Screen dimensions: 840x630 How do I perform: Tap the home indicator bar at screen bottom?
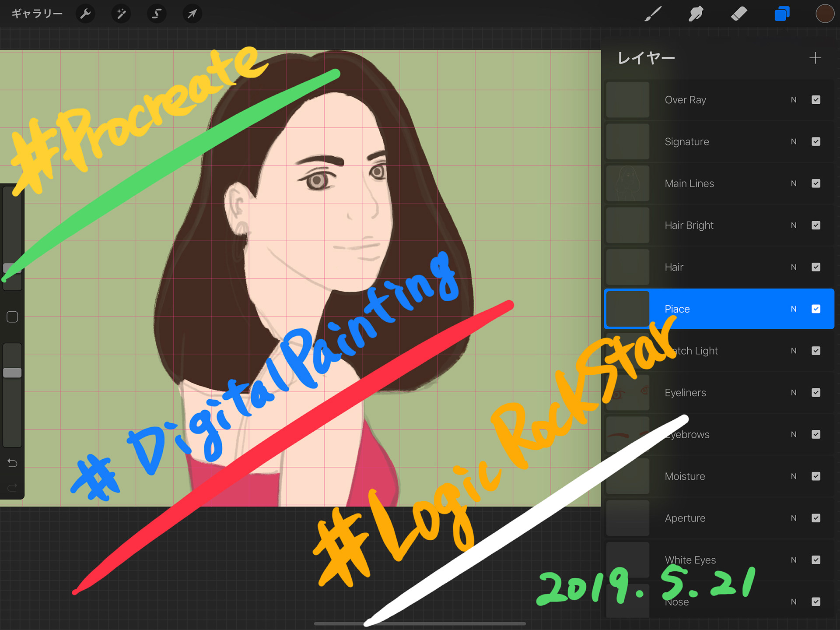(420, 623)
